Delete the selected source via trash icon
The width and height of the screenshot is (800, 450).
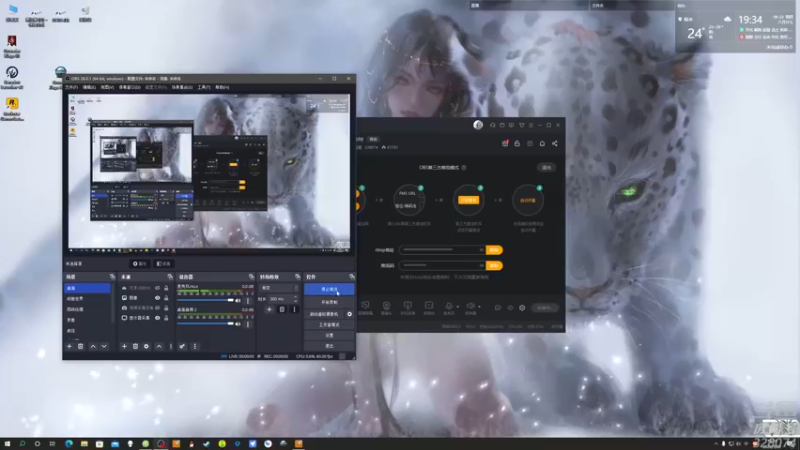(x=135, y=346)
